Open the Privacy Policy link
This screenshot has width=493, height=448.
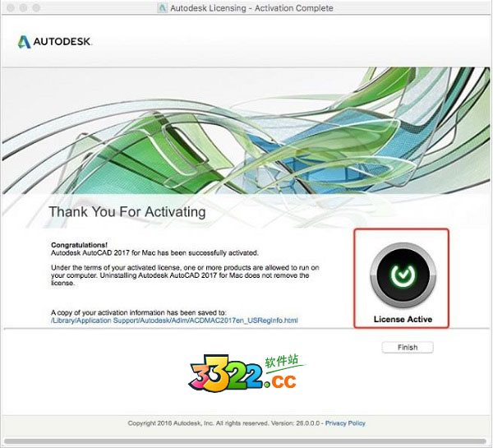(x=345, y=423)
